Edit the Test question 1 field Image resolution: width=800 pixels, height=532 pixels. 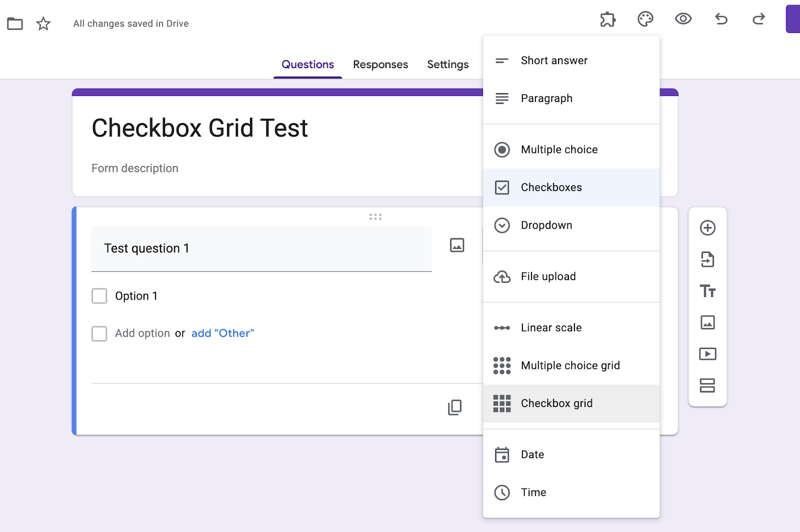(261, 248)
